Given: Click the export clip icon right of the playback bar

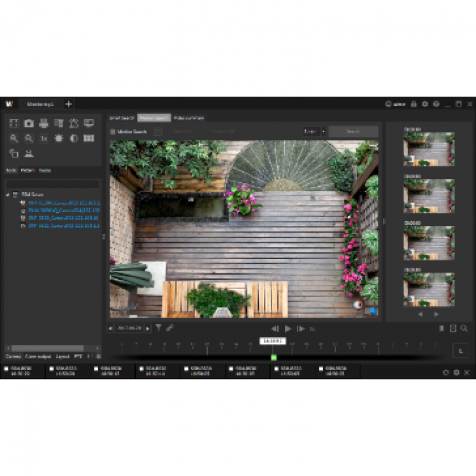Looking at the screenshot, I should coord(453,328).
